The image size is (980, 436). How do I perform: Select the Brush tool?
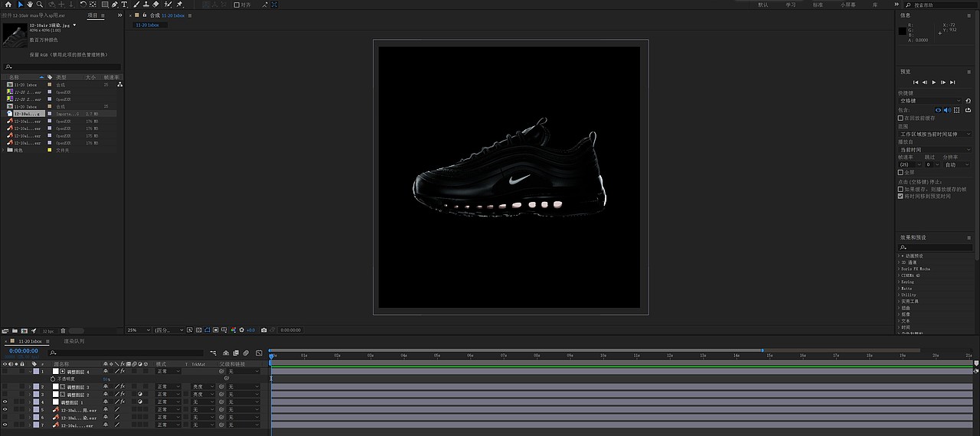[x=136, y=5]
